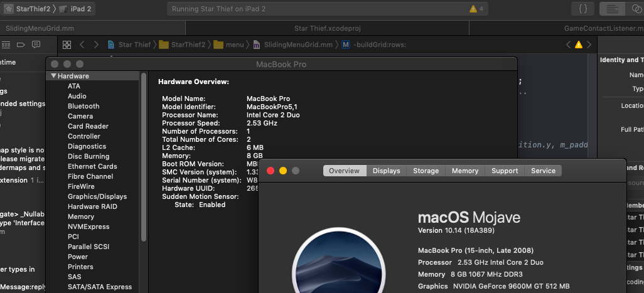Viewport: 644px width, 293px height.
Task: Collapse the Hardware tree in System Information
Action: point(53,76)
